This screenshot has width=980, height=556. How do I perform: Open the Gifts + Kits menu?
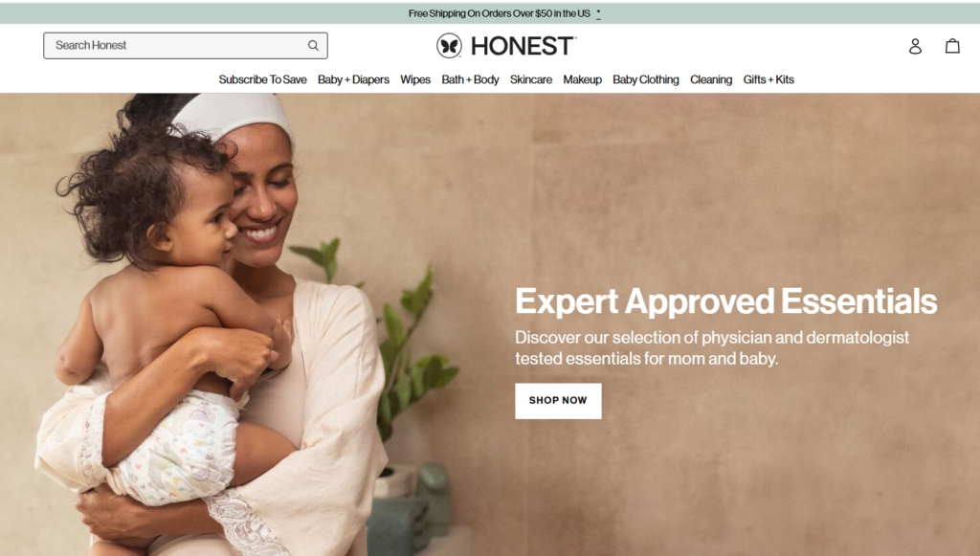click(x=768, y=79)
